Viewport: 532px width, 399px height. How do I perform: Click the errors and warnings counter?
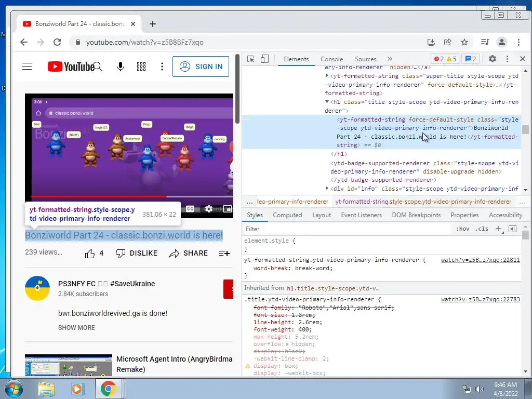[445, 59]
